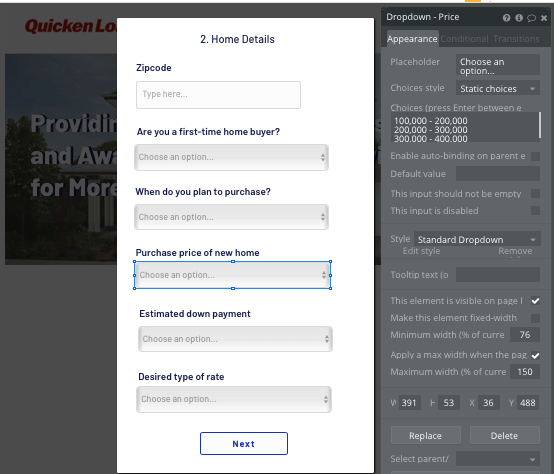Expand the Style Standard Dropdown selector
This screenshot has width=554, height=474.
pyautogui.click(x=477, y=239)
